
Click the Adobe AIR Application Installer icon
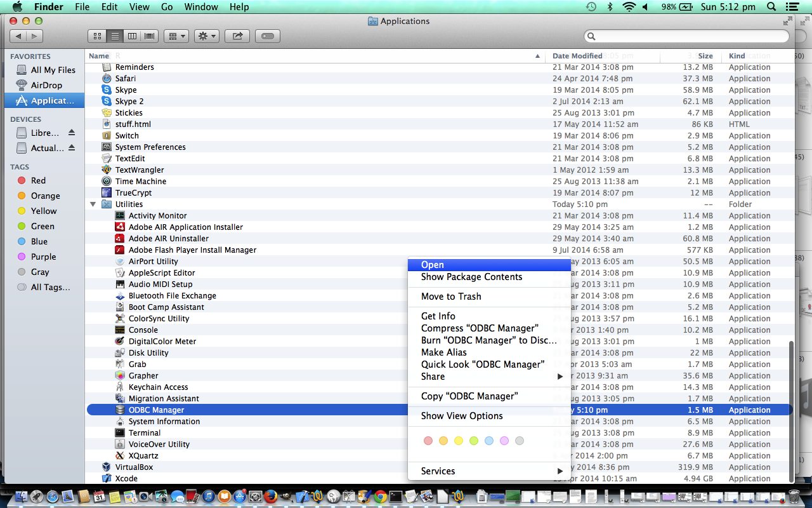[120, 227]
